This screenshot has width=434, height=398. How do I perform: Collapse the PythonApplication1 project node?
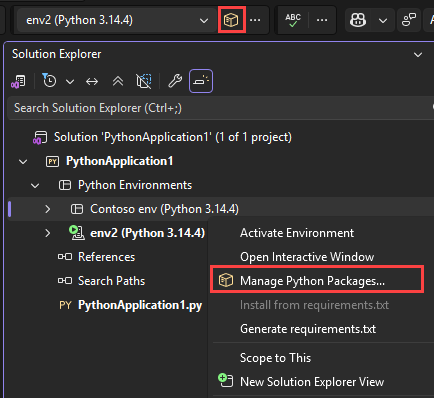[23, 162]
